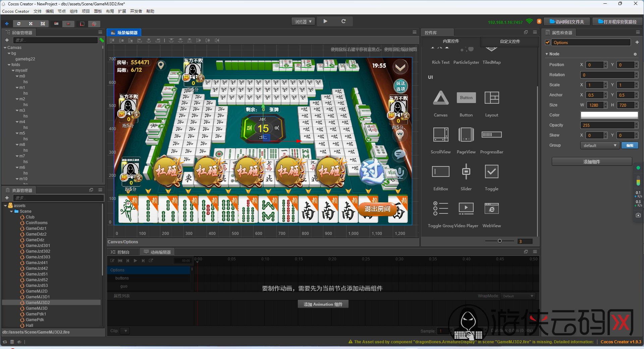Screen dimensions: 644x349
Task: Open the 编辑 menu
Action: pyautogui.click(x=50, y=11)
